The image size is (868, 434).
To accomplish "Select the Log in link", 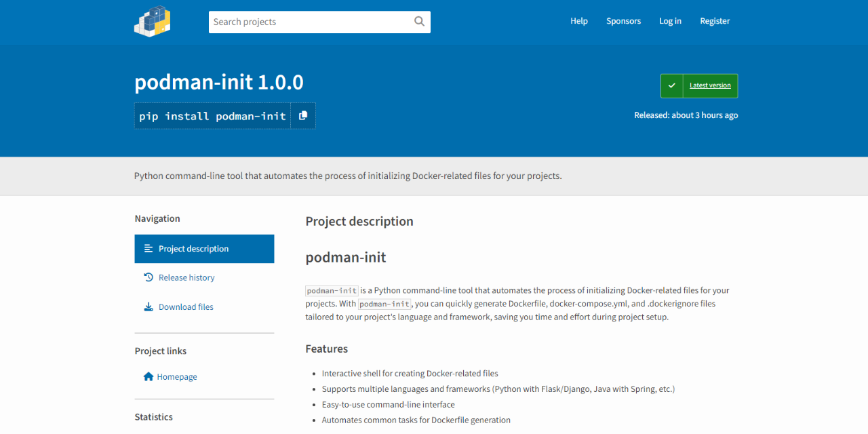I will pos(670,21).
